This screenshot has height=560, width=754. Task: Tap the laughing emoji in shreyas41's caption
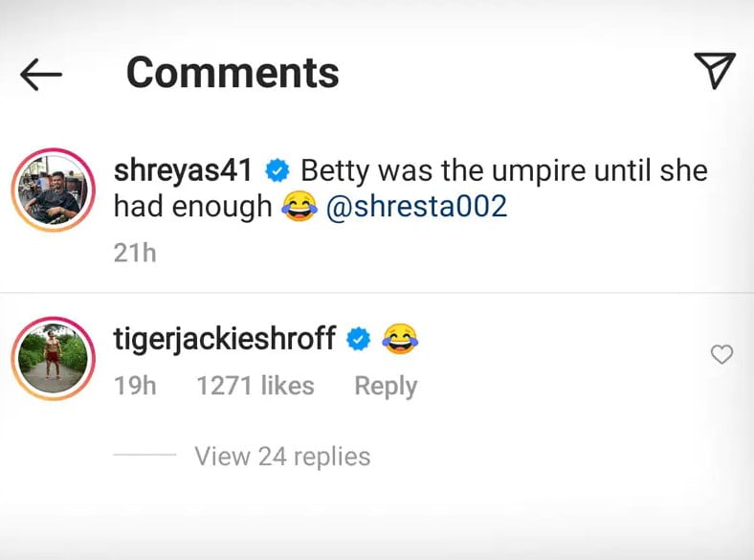(299, 208)
